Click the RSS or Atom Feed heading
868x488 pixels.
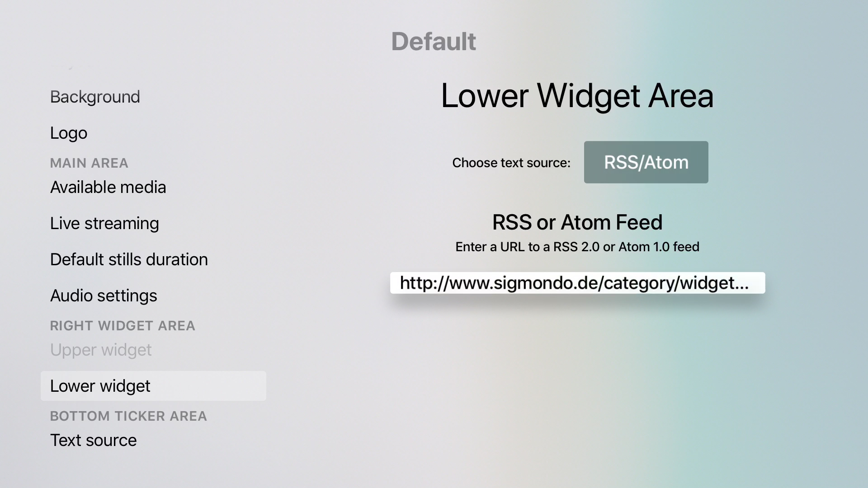(x=577, y=222)
